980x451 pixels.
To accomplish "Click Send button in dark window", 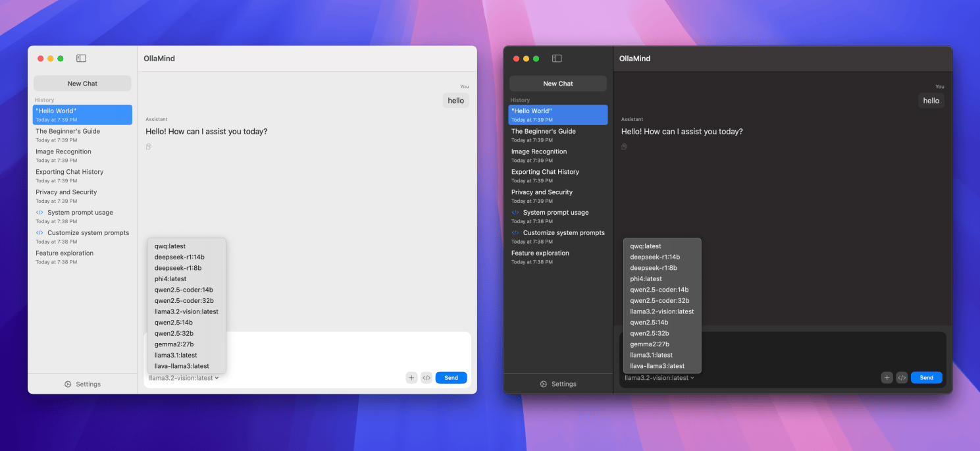I will click(x=927, y=378).
